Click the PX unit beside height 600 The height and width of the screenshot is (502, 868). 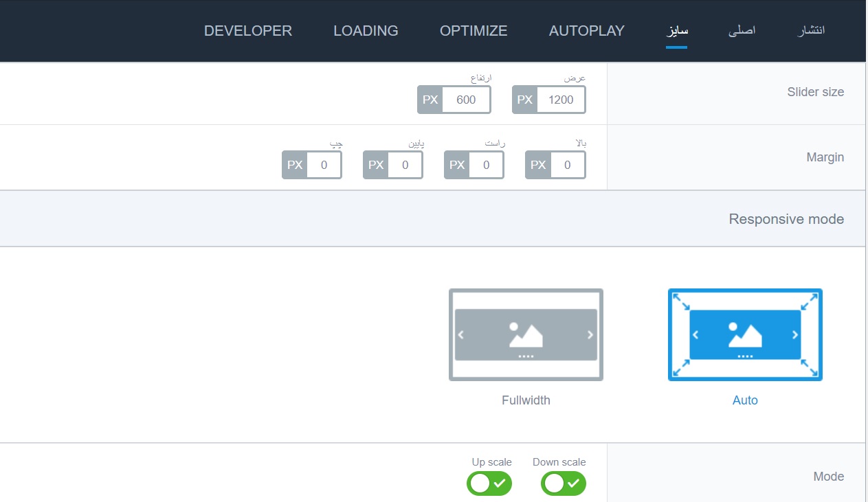point(430,100)
